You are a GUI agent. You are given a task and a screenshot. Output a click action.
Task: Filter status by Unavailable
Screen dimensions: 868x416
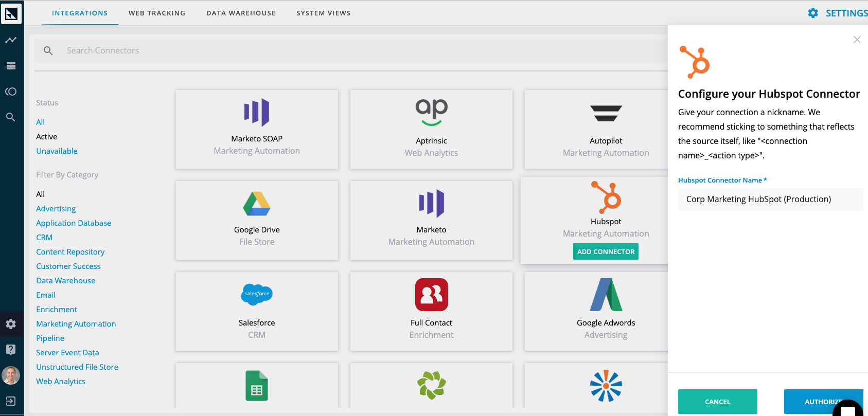pos(57,151)
